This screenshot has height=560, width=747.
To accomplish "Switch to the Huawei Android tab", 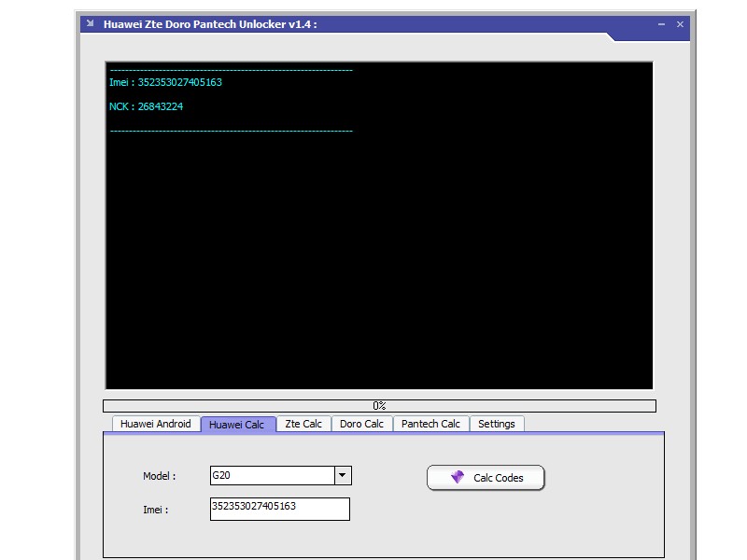I will 156,424.
